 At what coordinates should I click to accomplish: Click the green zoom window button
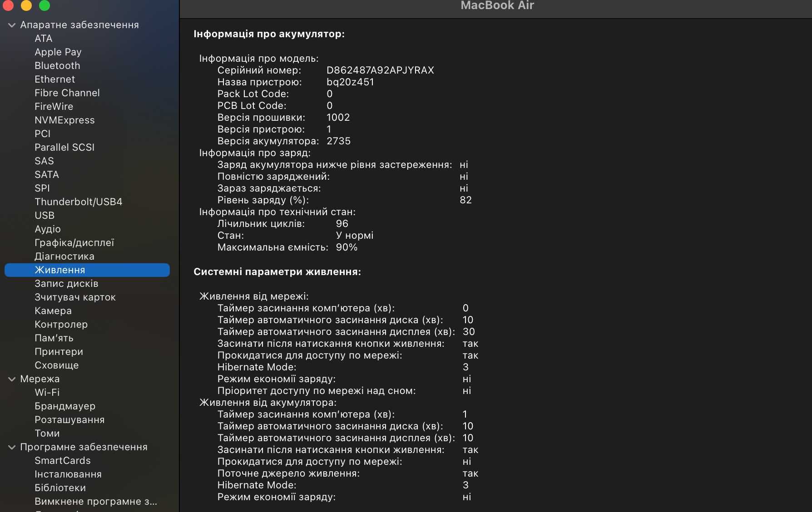(x=45, y=5)
